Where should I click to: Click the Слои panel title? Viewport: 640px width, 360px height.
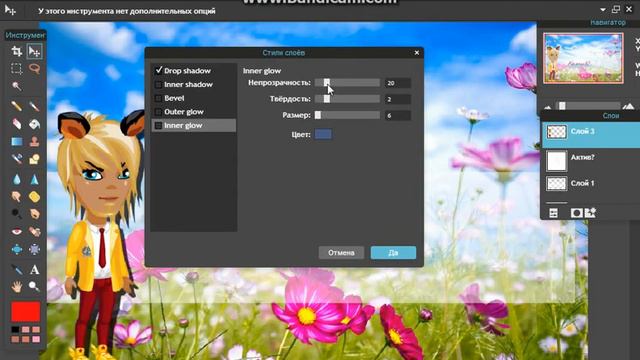tap(611, 116)
